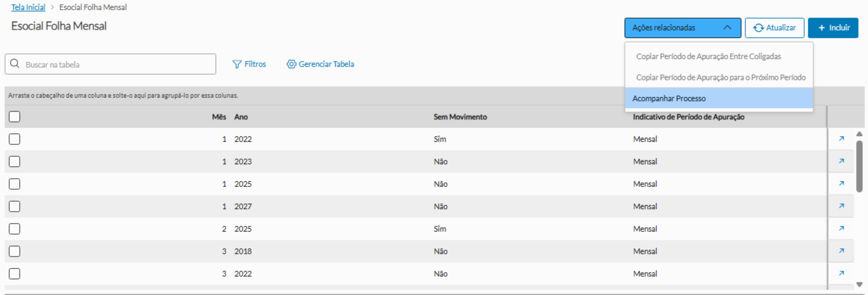Click the plus icon in Incluir
868x295 pixels.
822,28
